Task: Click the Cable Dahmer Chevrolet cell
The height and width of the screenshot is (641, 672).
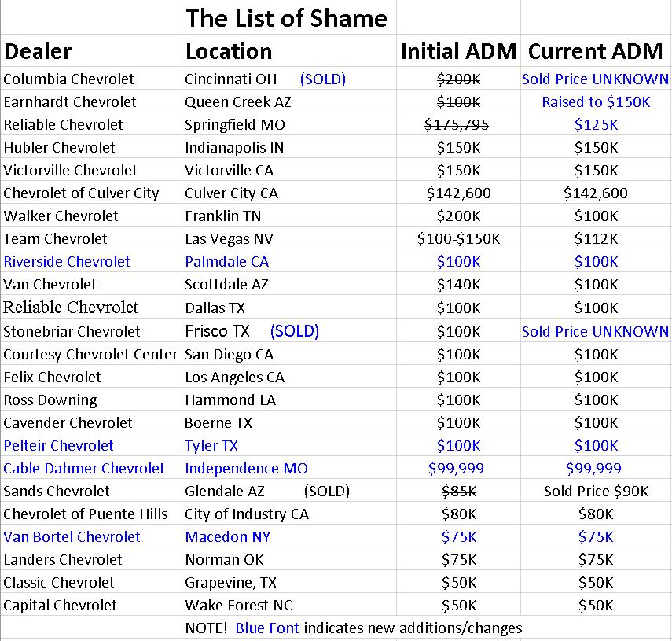Action: tap(84, 468)
